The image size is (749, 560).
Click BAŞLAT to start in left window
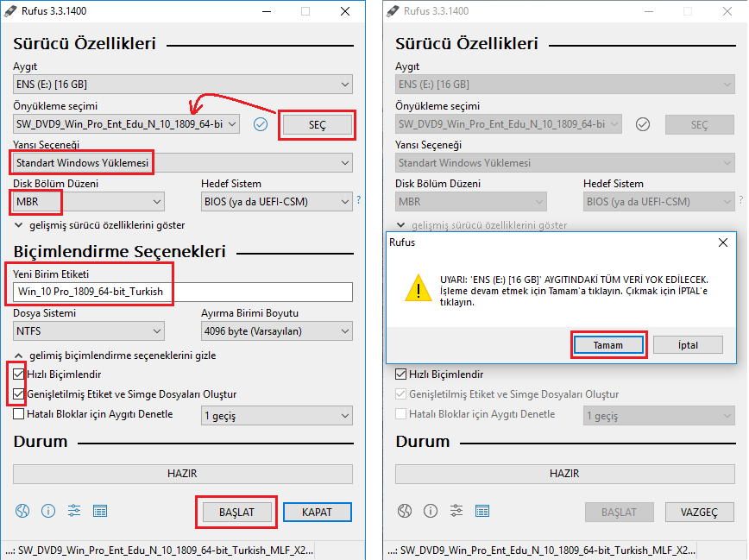[x=237, y=513]
